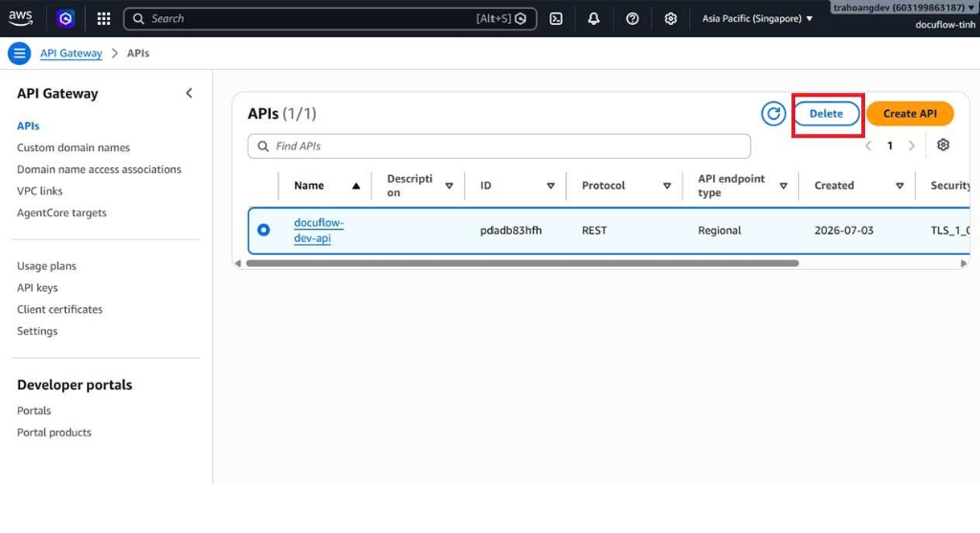Open console settings gear in header

click(x=671, y=19)
